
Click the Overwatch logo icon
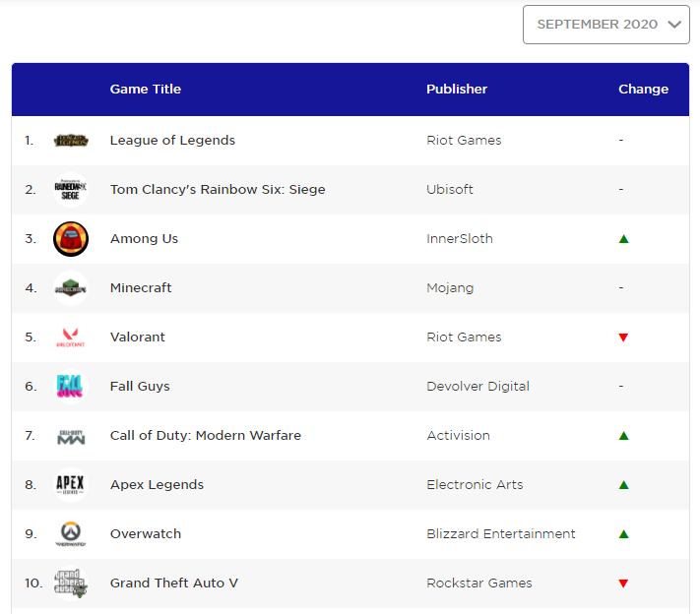pos(71,534)
